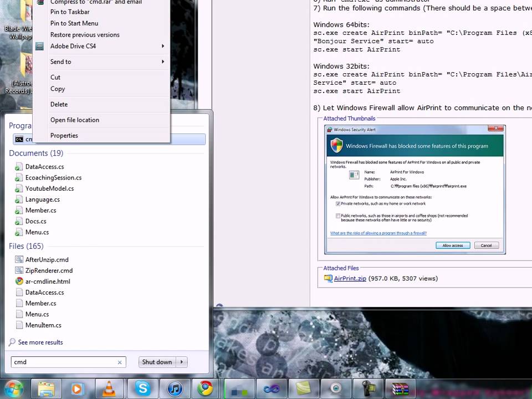532x399 pixels.
Task: Clear the search box with the X
Action: point(120,362)
